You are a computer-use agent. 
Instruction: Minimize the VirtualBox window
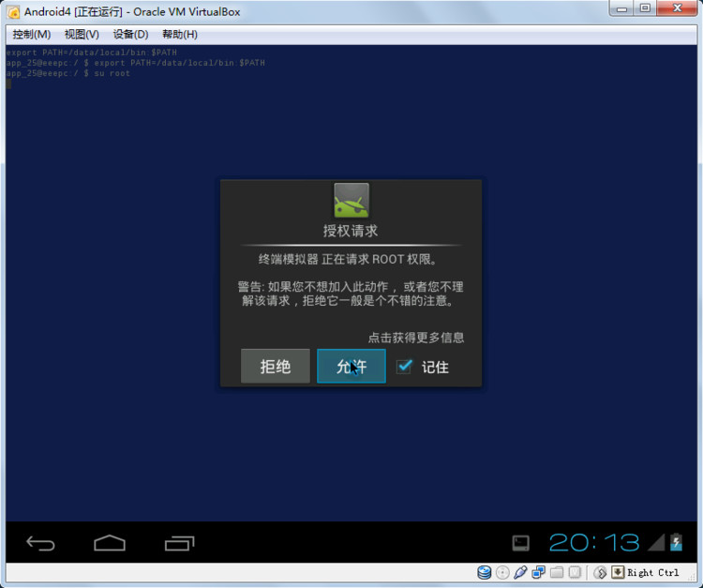621,8
